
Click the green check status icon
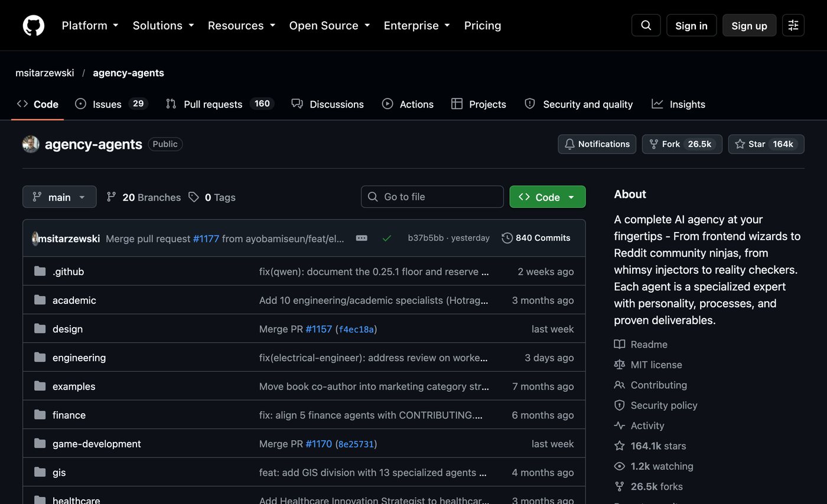tap(387, 238)
